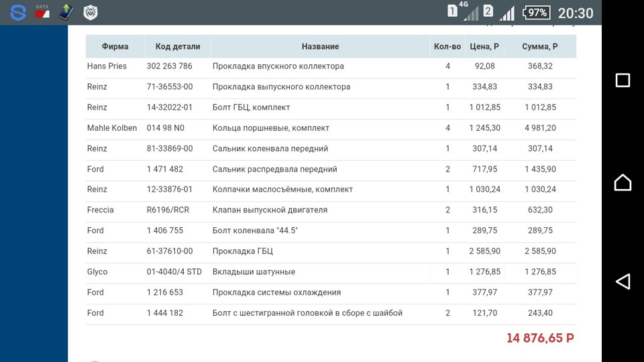Select the sum 2 585,90
This screenshot has width=644, height=362.
[540, 251]
